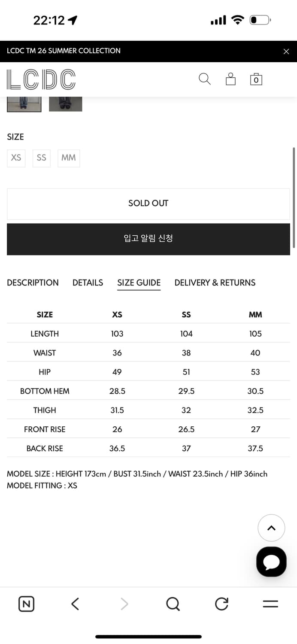
Task: Tap the Naver N home icon
Action: tap(26, 604)
